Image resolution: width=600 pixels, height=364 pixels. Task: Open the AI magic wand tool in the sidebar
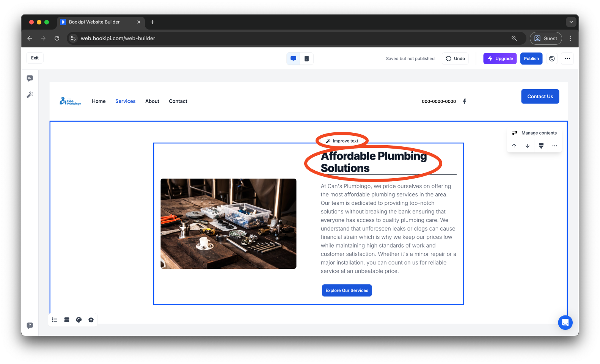point(30,95)
